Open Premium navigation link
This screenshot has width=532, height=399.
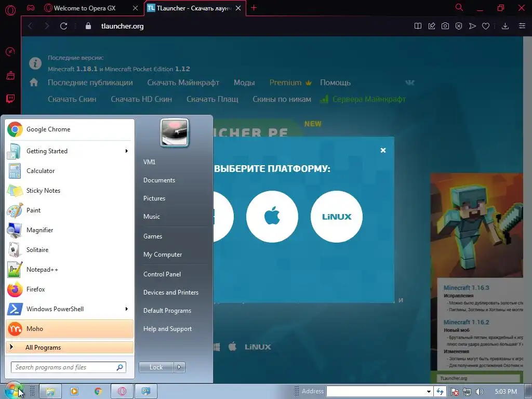pyautogui.click(x=290, y=83)
